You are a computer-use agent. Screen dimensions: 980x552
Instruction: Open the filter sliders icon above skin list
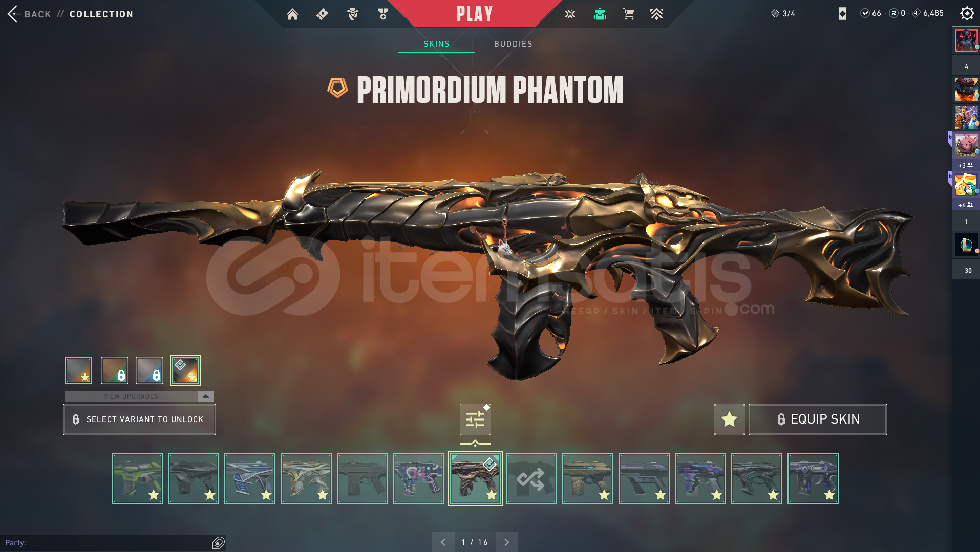coord(475,419)
